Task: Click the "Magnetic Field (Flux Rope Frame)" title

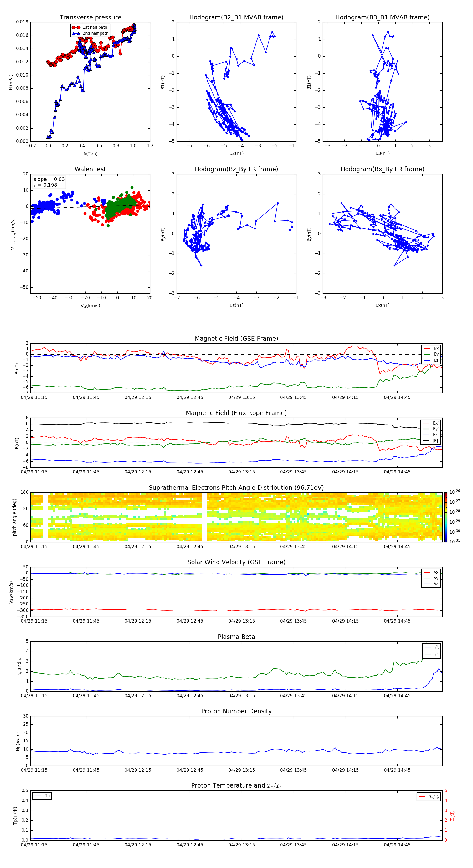Action: (x=236, y=413)
